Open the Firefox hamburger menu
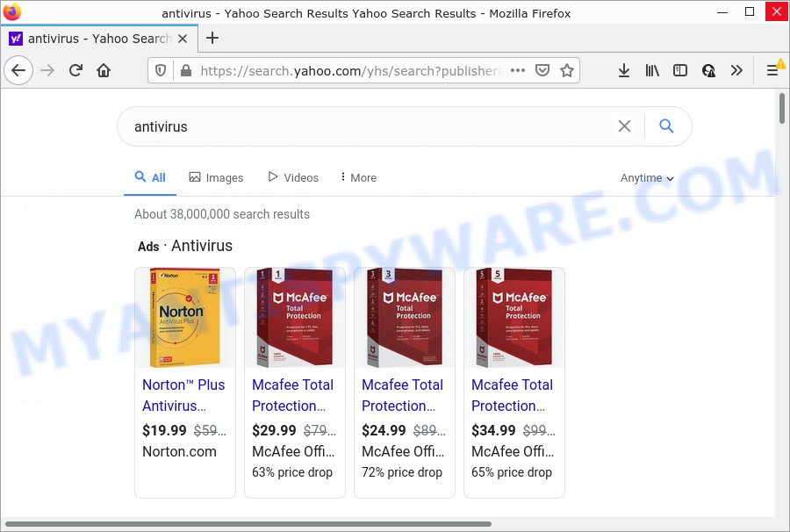The image size is (790, 532). click(x=772, y=70)
